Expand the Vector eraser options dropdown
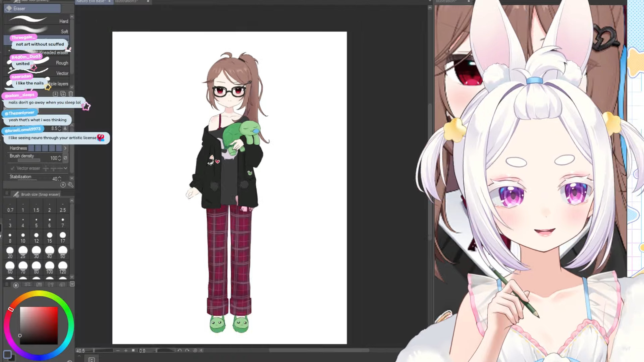644x362 pixels. (x=65, y=168)
